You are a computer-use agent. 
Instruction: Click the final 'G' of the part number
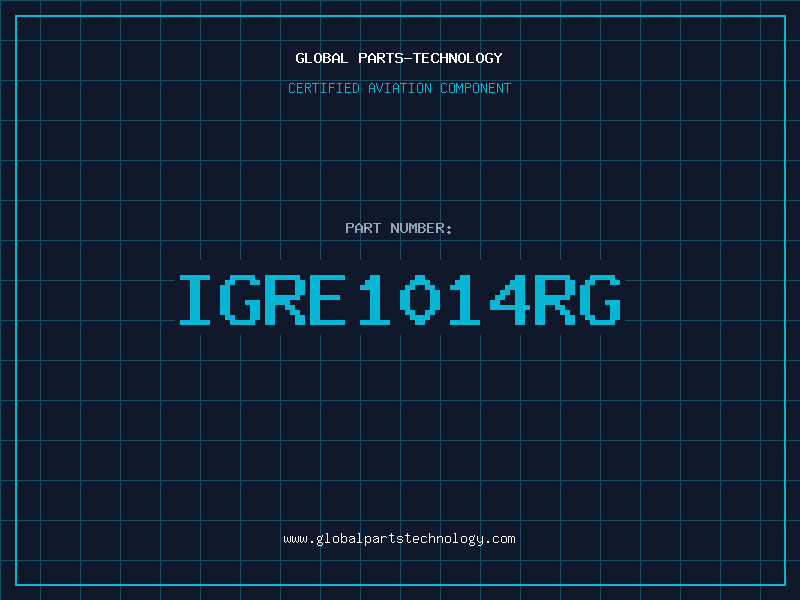click(600, 299)
